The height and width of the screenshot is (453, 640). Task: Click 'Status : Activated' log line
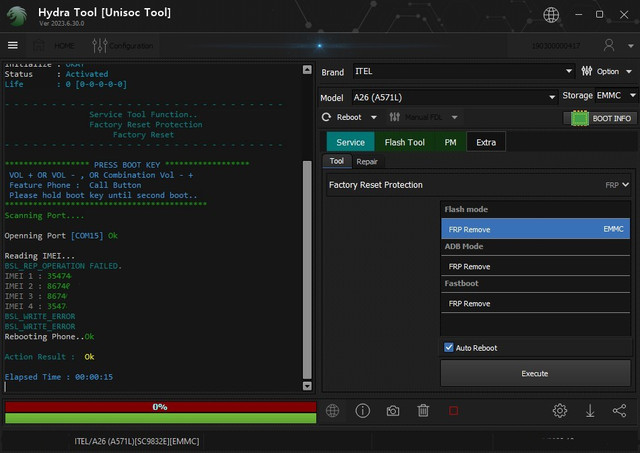(x=56, y=74)
